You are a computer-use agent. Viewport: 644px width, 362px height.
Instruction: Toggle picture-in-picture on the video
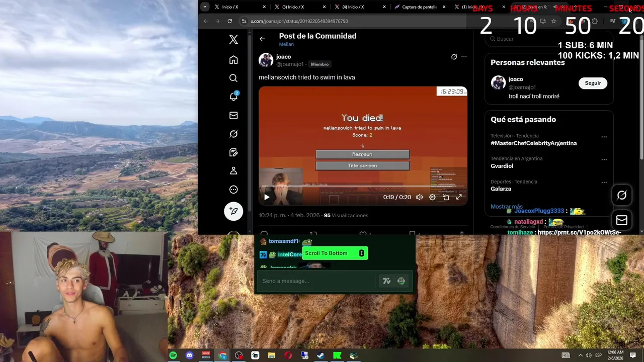pos(446,197)
